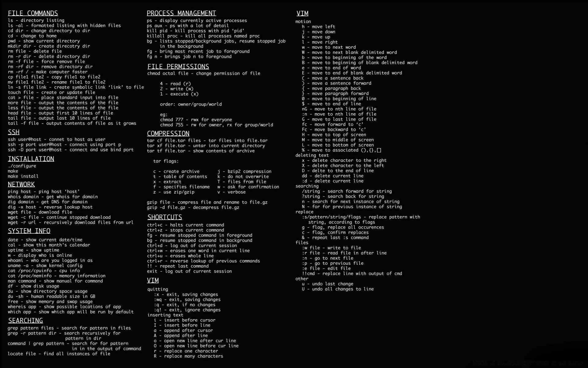Screen dimensions: 588x368
Task: Click the SEARCHING section header
Action: [x=26, y=320]
